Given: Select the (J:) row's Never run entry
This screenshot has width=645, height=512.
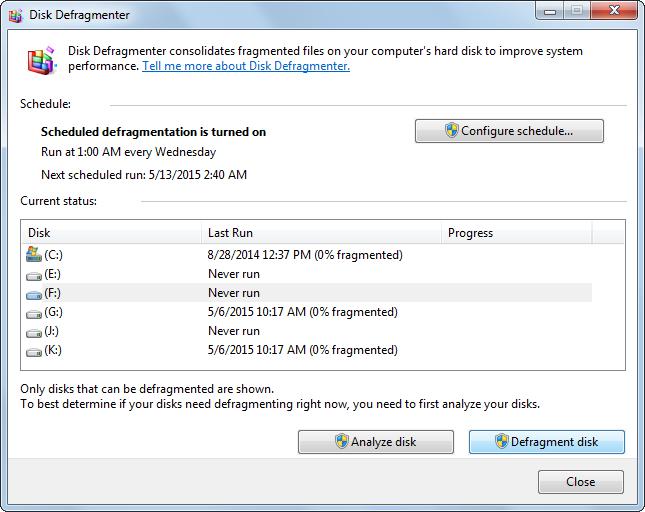Looking at the screenshot, I should tap(234, 331).
